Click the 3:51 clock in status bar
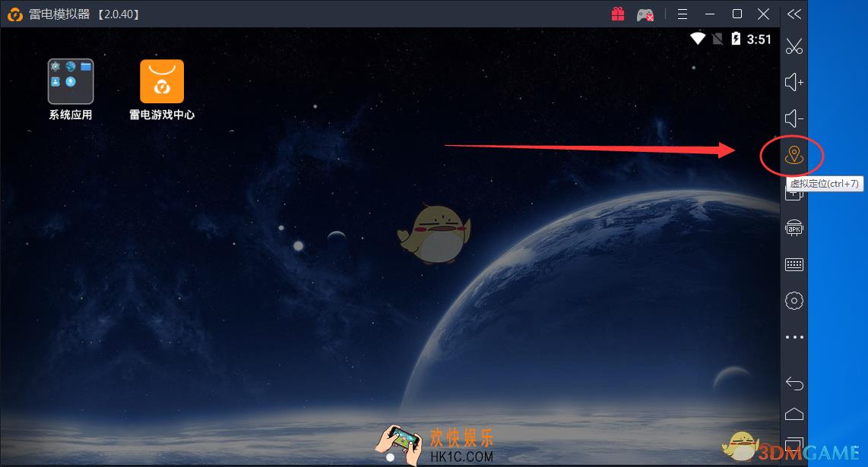 [x=759, y=39]
